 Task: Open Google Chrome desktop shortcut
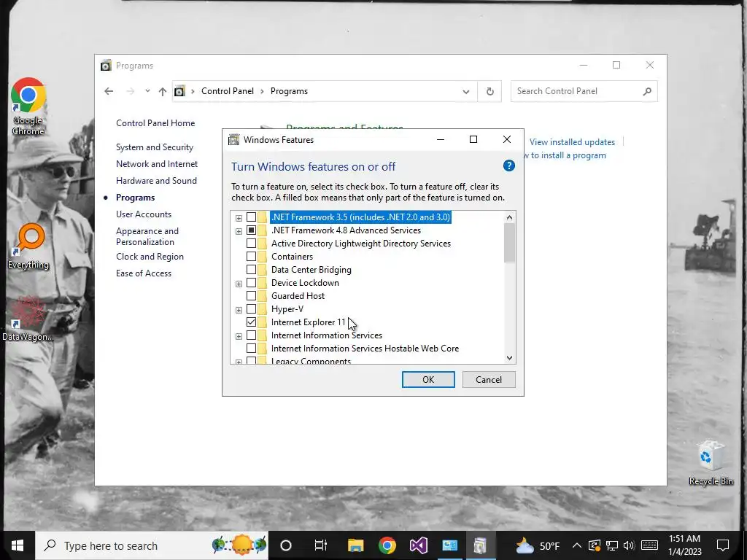click(28, 106)
